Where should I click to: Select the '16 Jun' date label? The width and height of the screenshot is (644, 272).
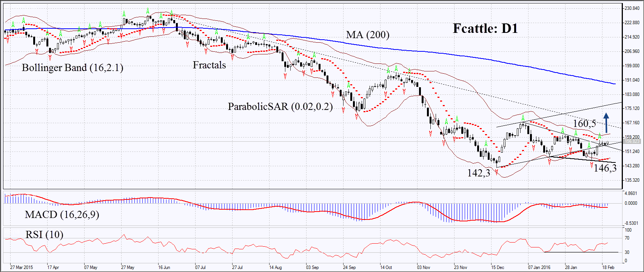(x=164, y=267)
